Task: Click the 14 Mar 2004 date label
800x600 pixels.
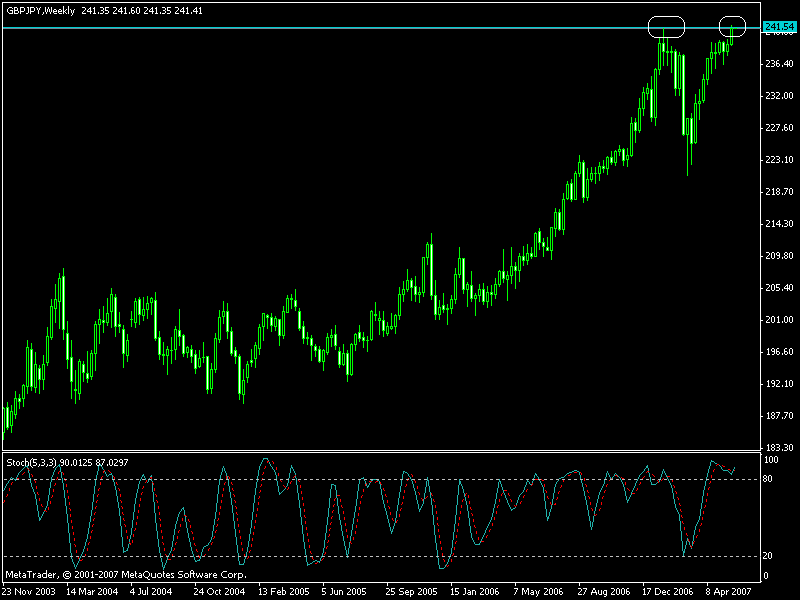Action: (92, 591)
